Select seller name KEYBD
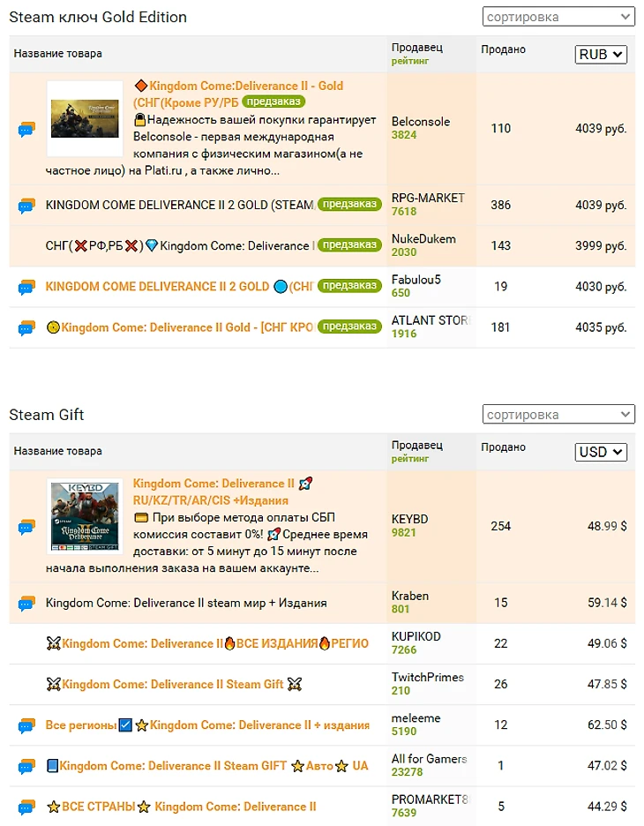 (x=409, y=519)
